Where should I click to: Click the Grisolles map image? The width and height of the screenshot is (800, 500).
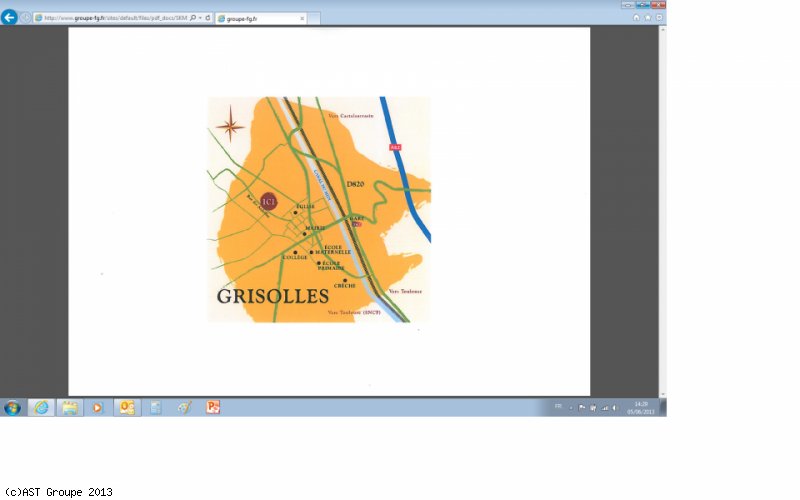(x=319, y=210)
